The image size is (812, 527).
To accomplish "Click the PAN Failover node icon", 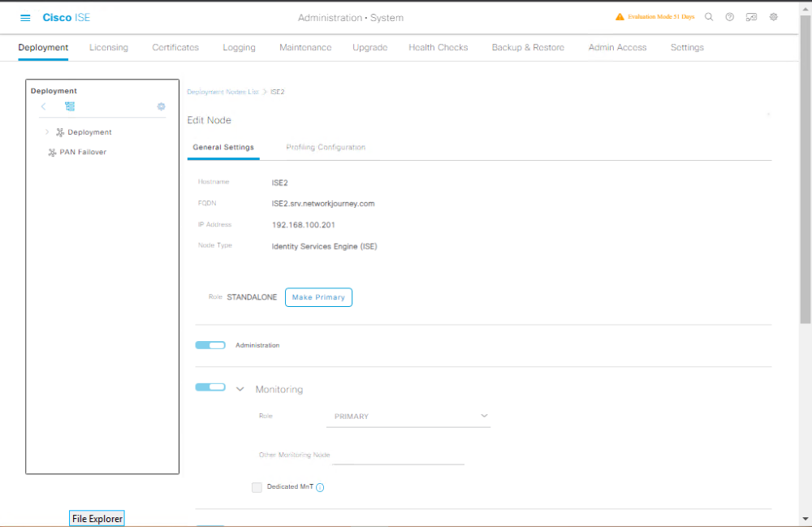I will 52,152.
